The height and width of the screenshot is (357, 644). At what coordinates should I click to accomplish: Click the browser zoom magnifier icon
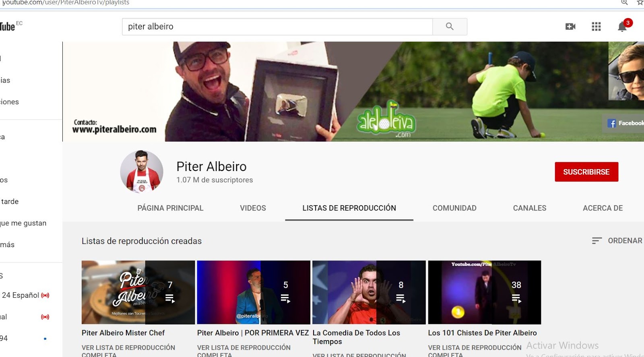[x=624, y=2]
